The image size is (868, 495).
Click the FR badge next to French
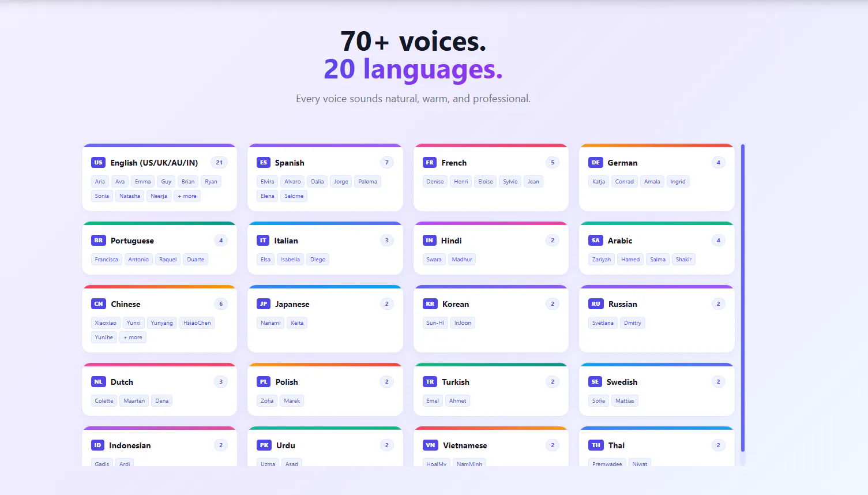click(430, 163)
